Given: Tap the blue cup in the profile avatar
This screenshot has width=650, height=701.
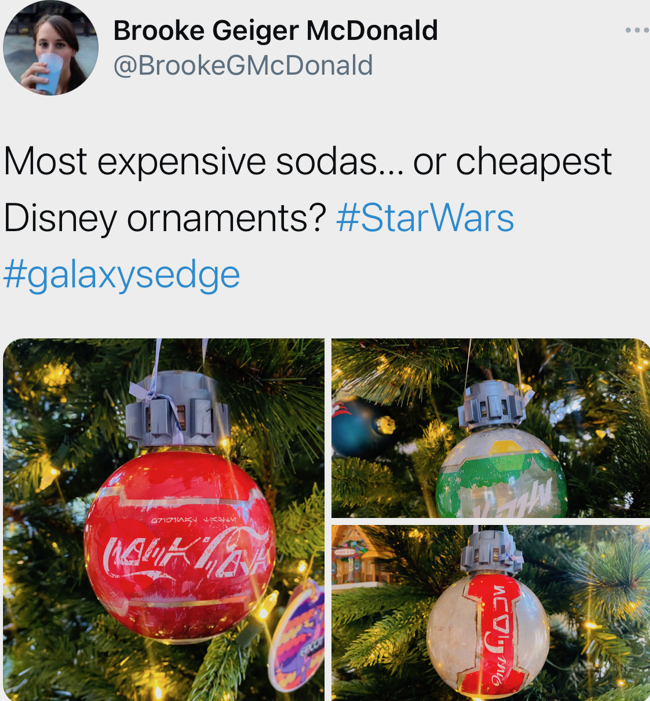Looking at the screenshot, I should 48,73.
